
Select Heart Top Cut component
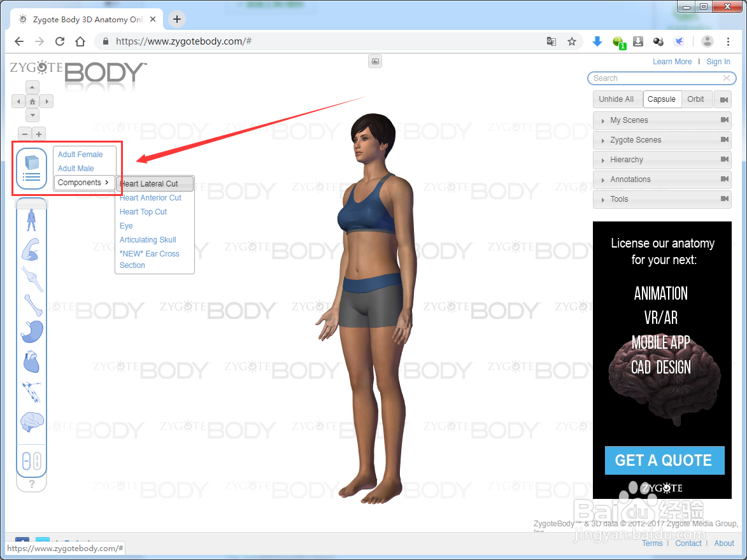point(143,212)
